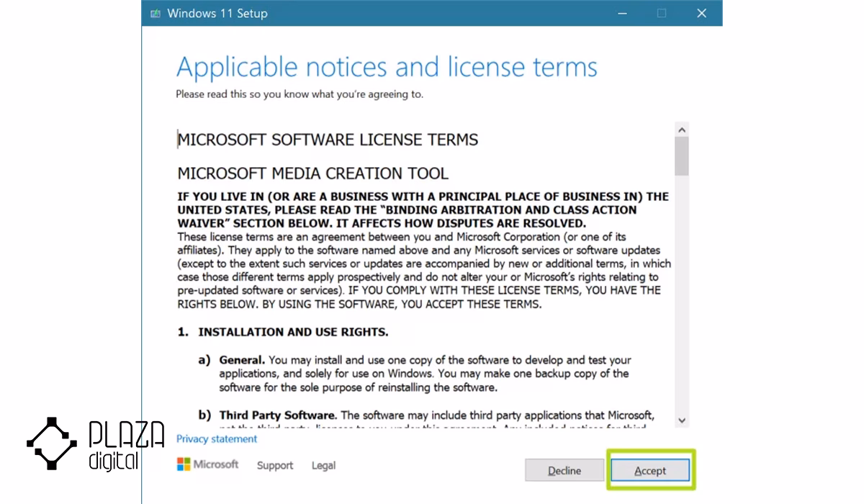Click the 'MICROSOFT SOFTWARE LICENSE TERMS' heading
The image size is (864, 504).
[x=328, y=139]
